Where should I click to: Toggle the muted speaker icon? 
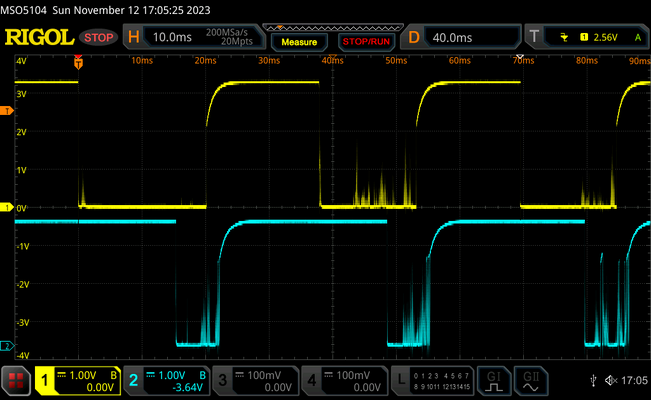click(x=611, y=380)
